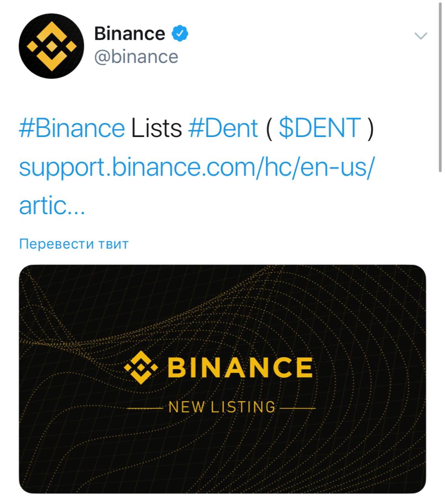Click the vertical scrollbar thumb
Screen dimensions: 445x504
[x=440, y=87]
